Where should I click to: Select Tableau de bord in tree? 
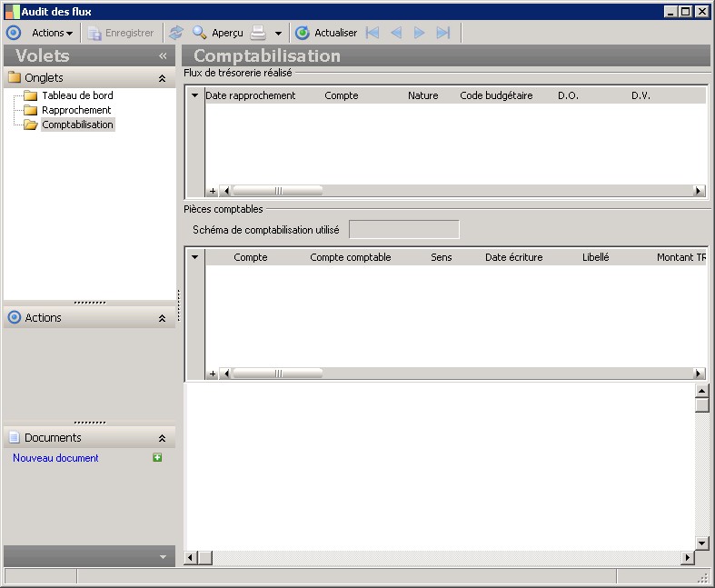77,95
